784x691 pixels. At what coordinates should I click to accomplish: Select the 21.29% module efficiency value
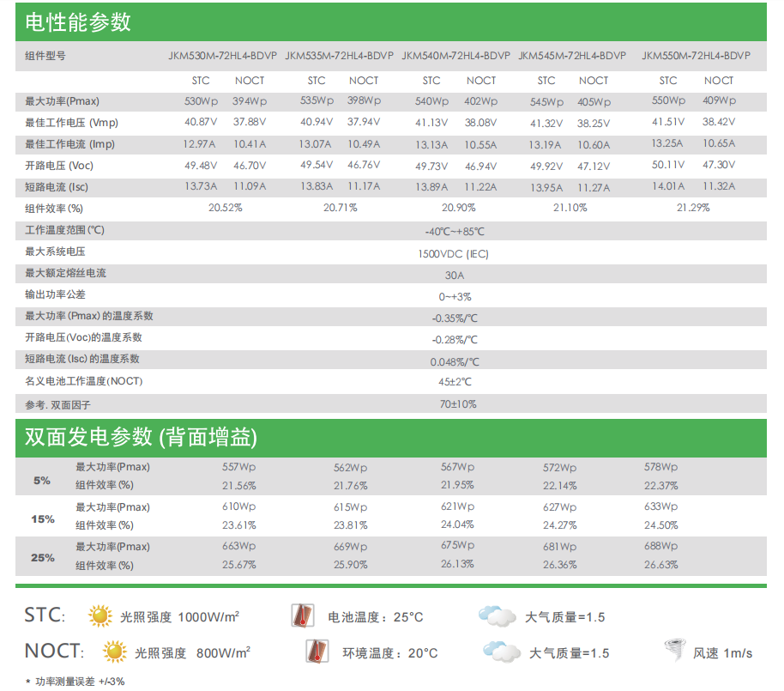(x=693, y=208)
